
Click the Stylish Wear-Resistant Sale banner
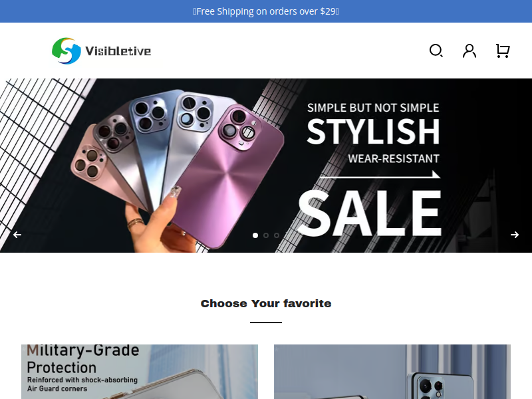tap(266, 166)
